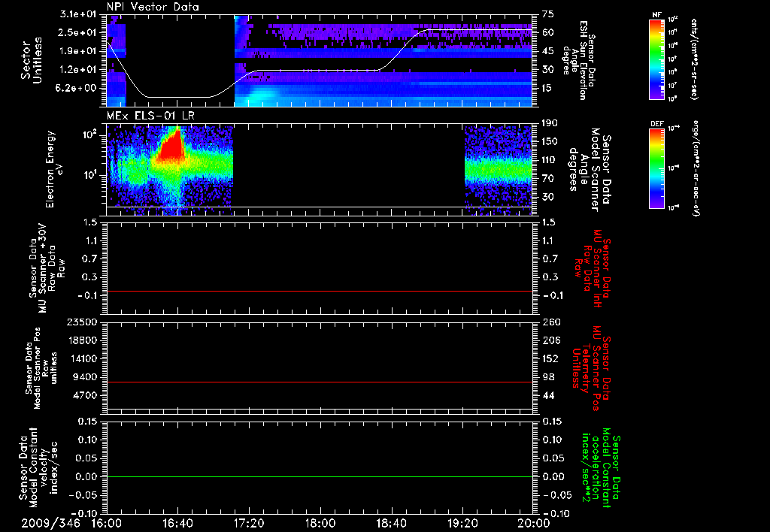Click the green zero line in velocity panel

319,476
